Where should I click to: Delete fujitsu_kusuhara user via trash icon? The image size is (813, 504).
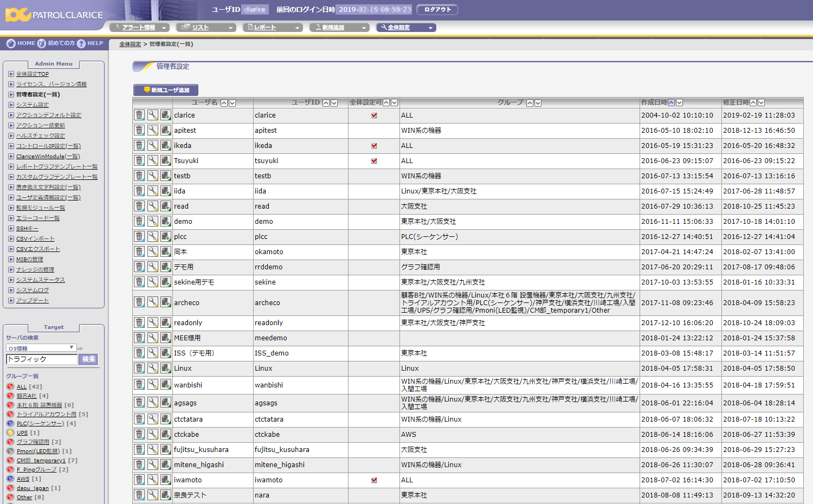[139, 449]
